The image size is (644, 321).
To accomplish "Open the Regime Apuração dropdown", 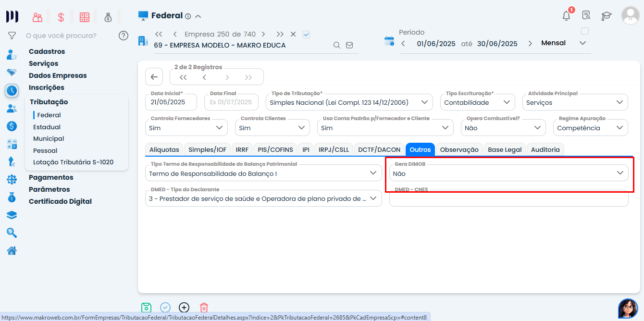I will 591,128.
